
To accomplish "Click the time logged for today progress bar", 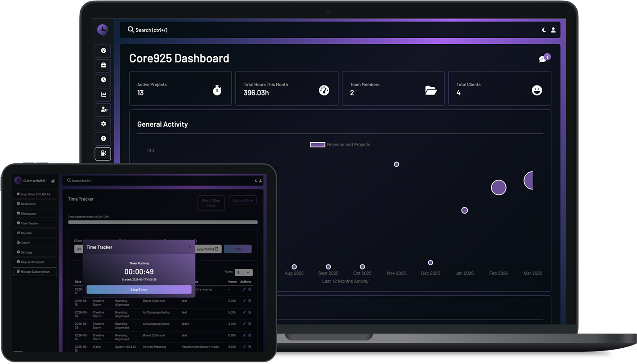I will [163, 222].
